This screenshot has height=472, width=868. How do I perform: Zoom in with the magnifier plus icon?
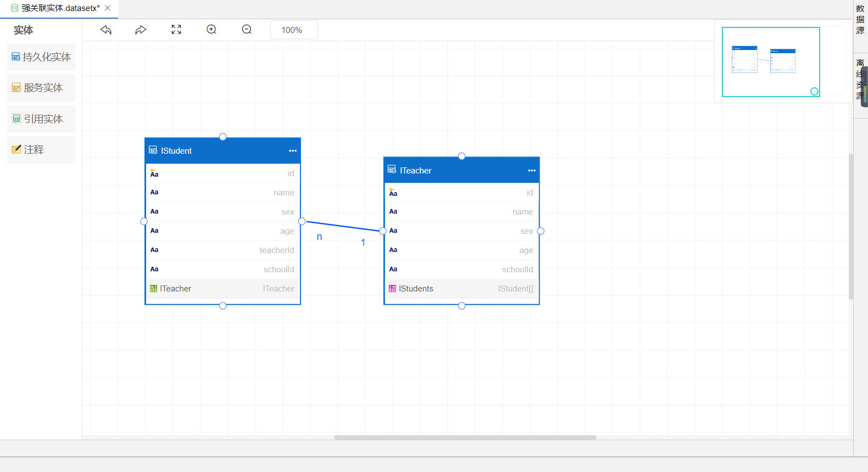212,30
